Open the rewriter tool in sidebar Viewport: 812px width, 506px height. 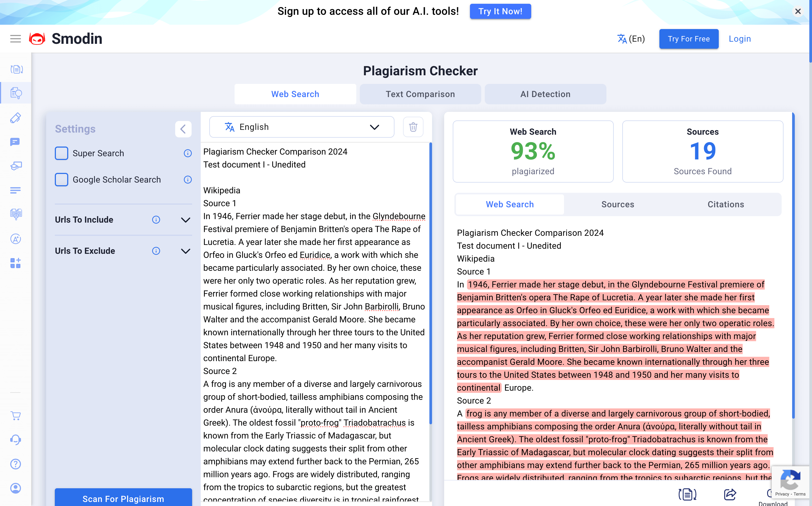tap(16, 69)
